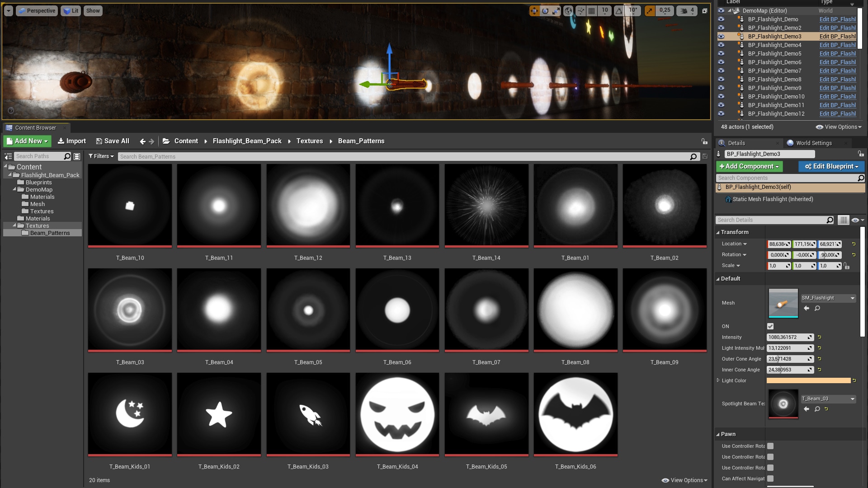Toggle snap to grid in the viewport
This screenshot has height=488, width=868.
591,10
